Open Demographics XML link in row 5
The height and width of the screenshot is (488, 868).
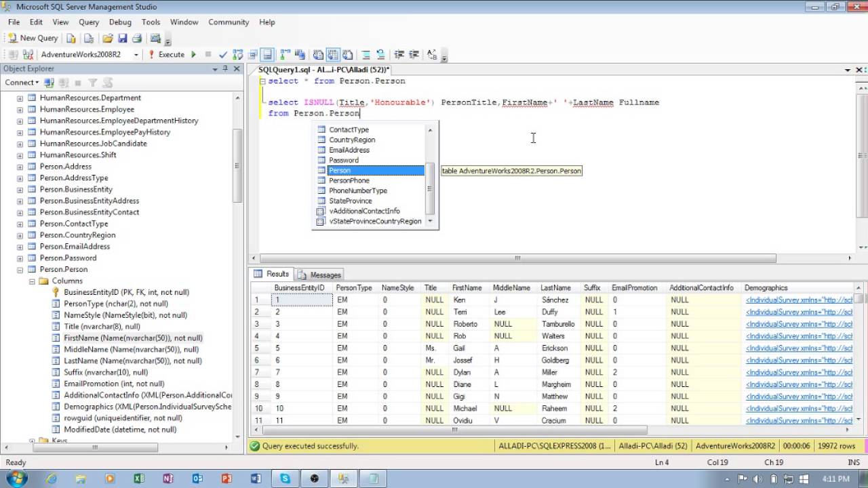coord(799,348)
